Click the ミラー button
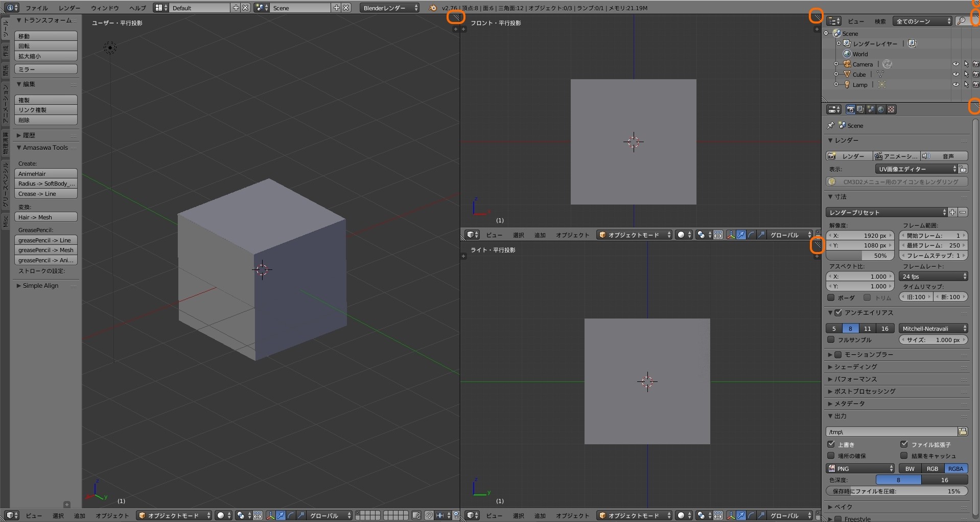The width and height of the screenshot is (980, 522). (x=46, y=69)
